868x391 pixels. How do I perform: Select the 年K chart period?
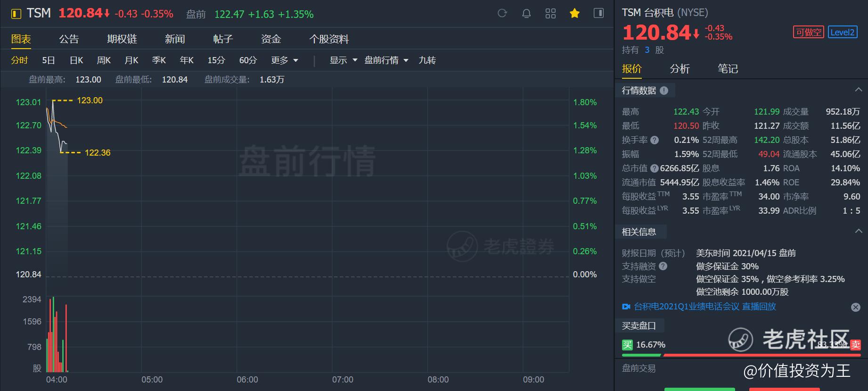point(187,60)
